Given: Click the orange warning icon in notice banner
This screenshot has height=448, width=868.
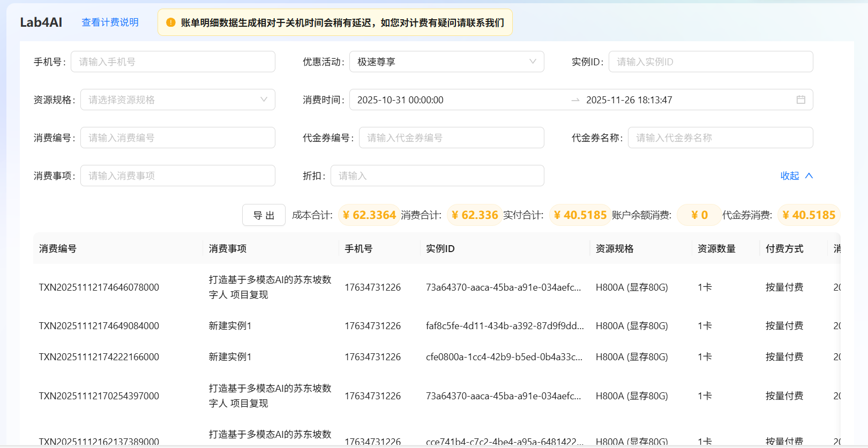Looking at the screenshot, I should point(171,22).
